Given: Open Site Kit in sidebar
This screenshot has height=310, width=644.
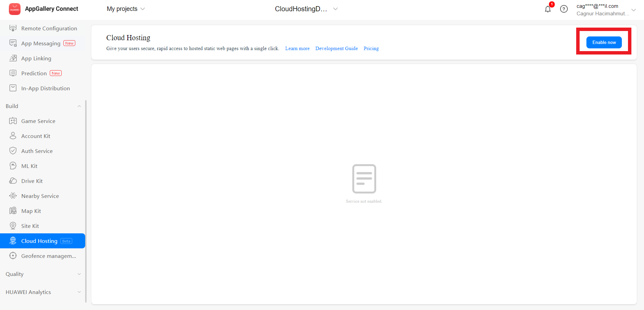Looking at the screenshot, I should [43, 226].
